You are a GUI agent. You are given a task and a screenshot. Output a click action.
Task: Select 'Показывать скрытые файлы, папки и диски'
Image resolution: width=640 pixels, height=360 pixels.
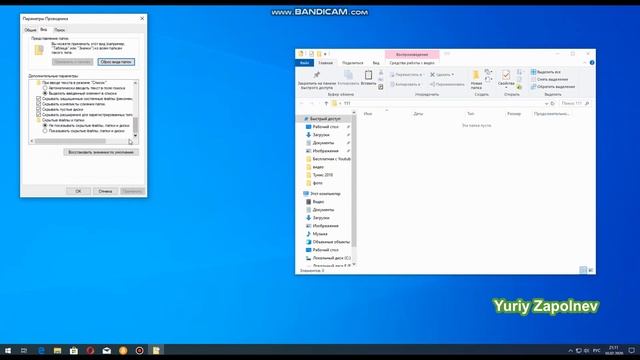point(45,131)
